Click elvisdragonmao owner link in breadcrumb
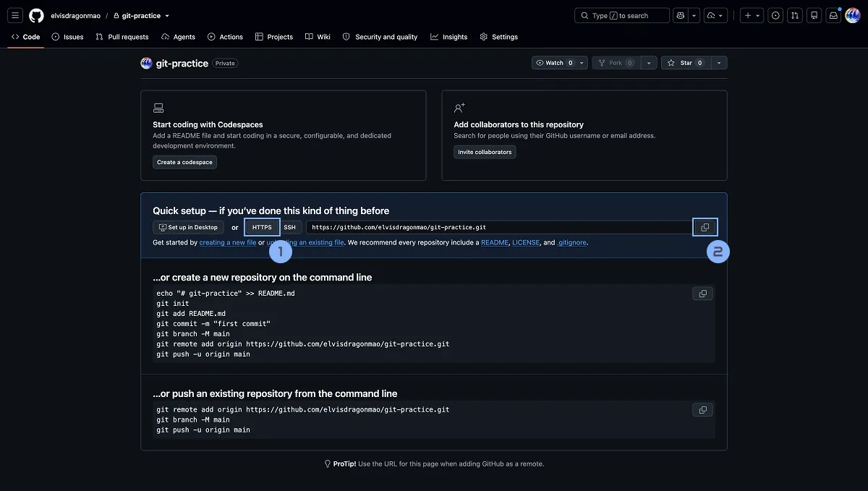The height and width of the screenshot is (491, 868). click(77, 15)
